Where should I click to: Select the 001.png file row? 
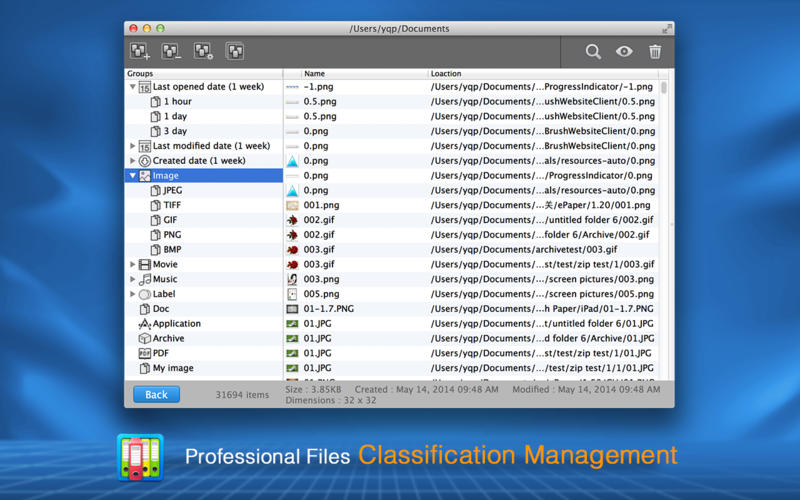[471, 205]
